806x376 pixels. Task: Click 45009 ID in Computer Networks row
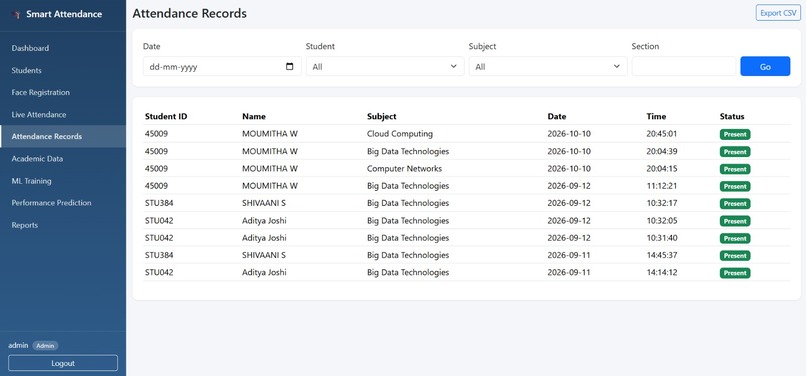tap(156, 169)
